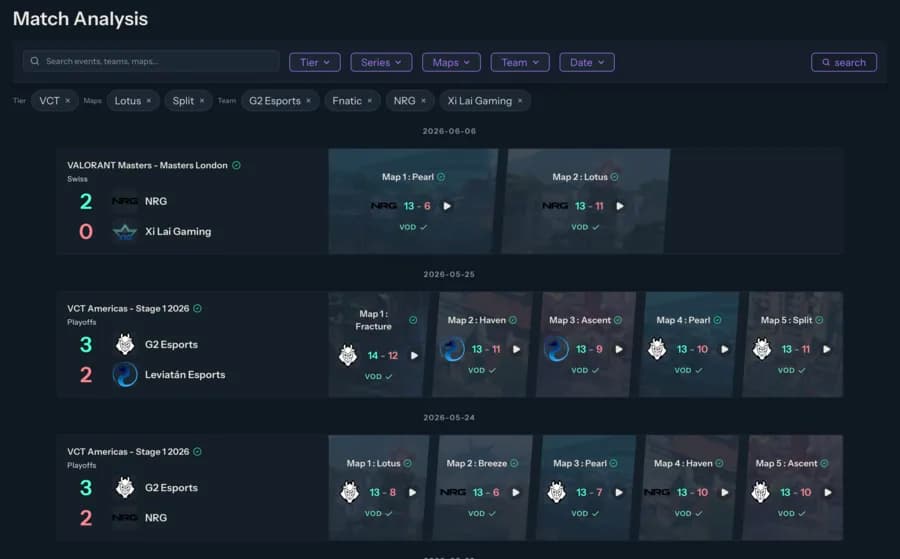The image size is (900, 559).
Task: Click verified icon on Map 2 Breeze
Action: [x=514, y=464]
